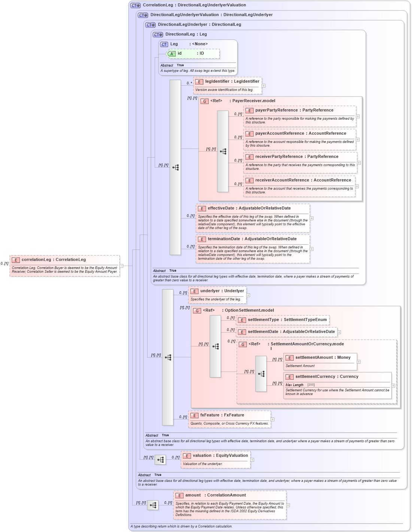Expand legIdentifier using its plus sign
Image resolution: width=412 pixels, height=532 pixels.
(x=263, y=86)
